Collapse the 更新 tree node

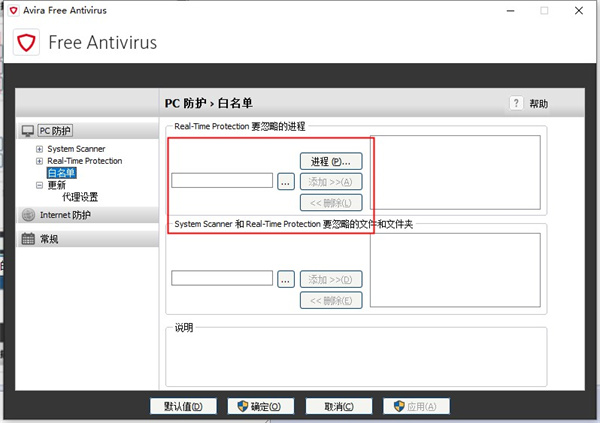(x=39, y=185)
